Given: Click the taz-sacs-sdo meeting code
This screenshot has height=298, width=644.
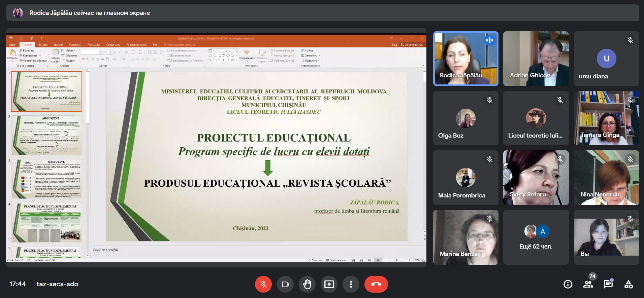Looking at the screenshot, I should click(x=57, y=284).
